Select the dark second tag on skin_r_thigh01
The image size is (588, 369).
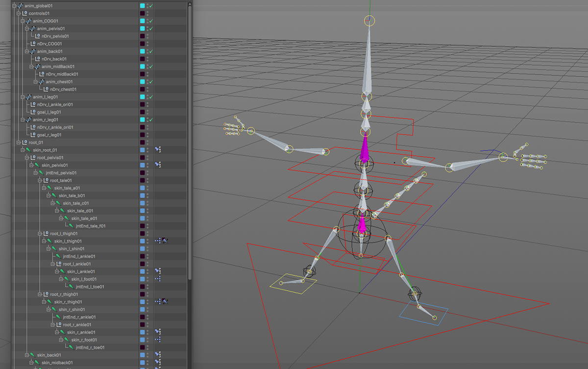click(x=165, y=302)
